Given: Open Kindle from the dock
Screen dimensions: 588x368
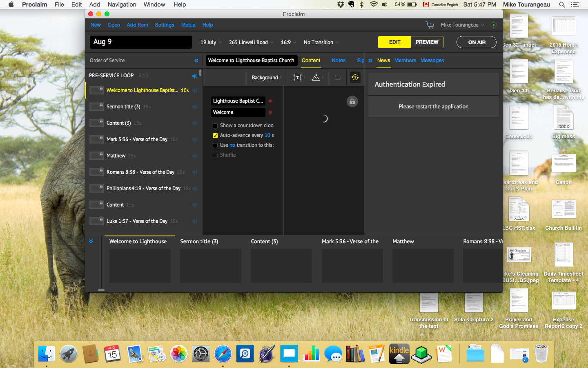Looking at the screenshot, I should [399, 354].
